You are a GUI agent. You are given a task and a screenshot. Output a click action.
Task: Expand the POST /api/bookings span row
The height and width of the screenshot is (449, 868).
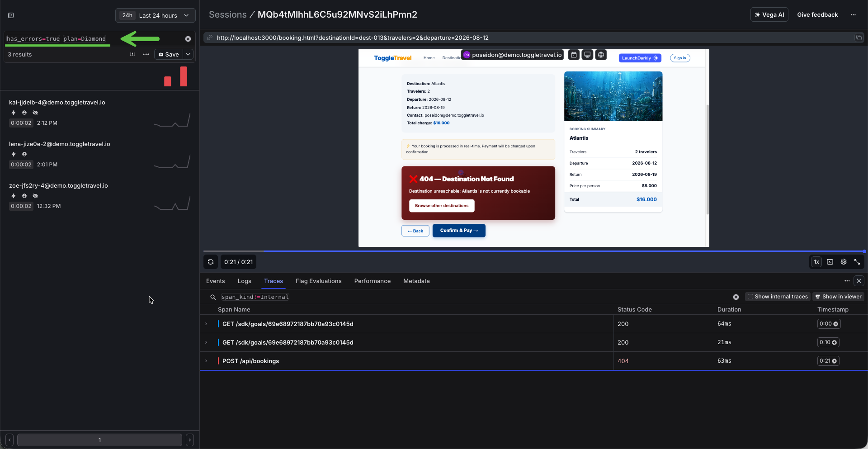coord(206,361)
